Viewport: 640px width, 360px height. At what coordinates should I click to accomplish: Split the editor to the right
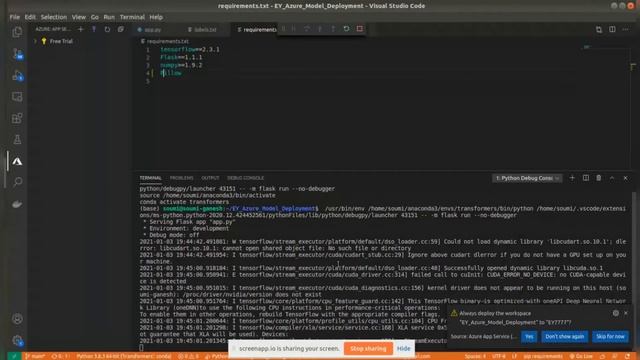(612, 29)
